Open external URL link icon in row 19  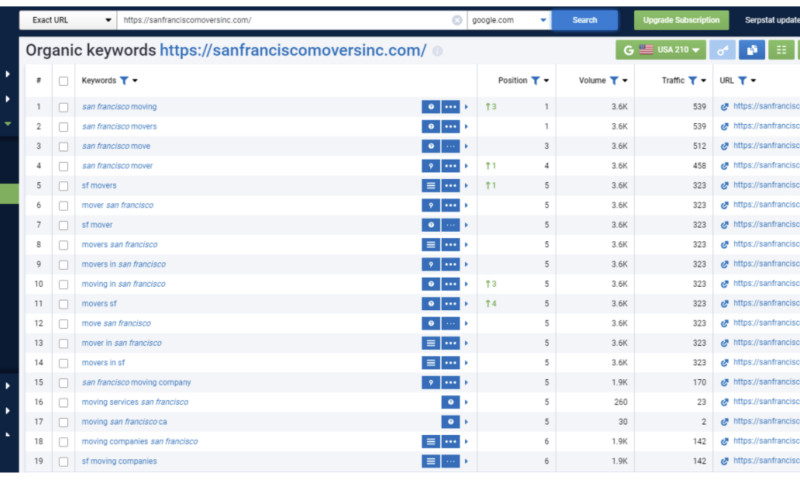click(x=724, y=461)
